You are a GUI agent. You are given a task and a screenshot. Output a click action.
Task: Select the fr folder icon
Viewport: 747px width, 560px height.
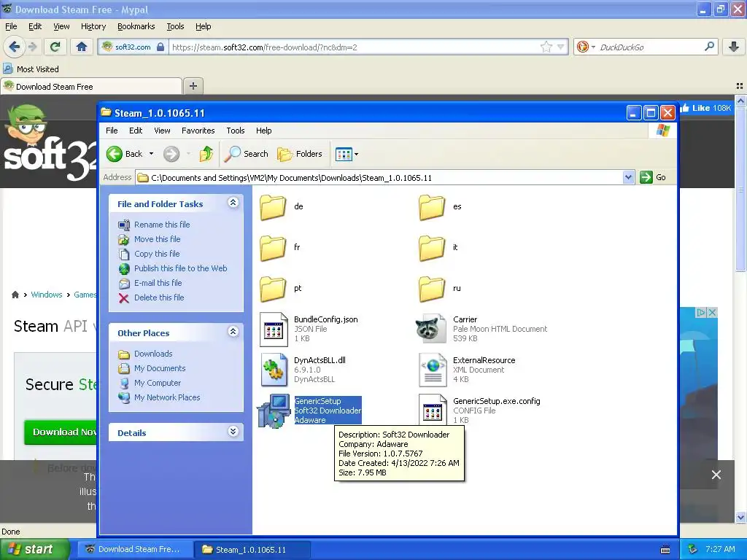273,248
